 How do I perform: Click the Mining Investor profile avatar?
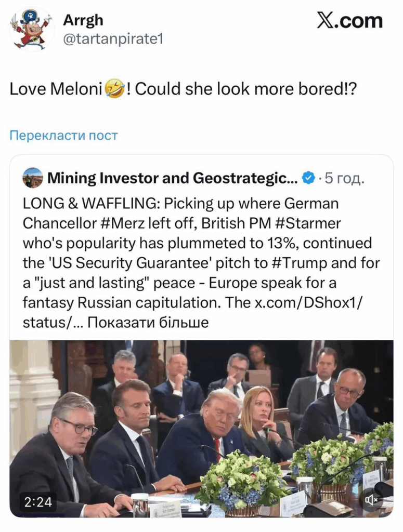tap(33, 178)
